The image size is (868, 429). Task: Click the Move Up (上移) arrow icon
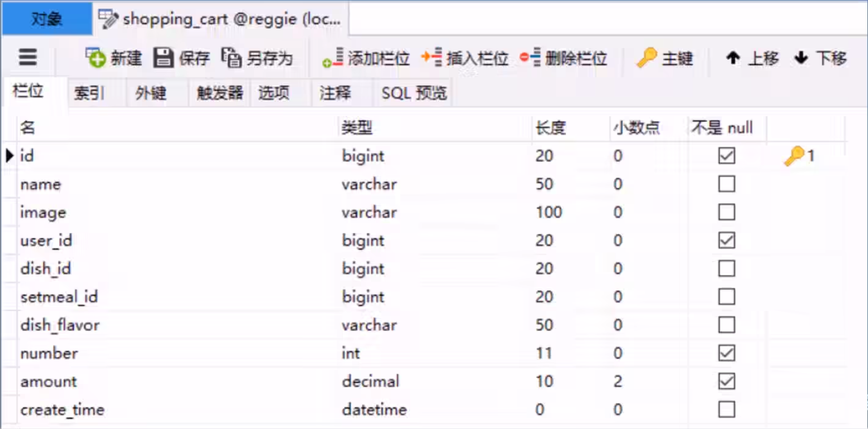click(x=733, y=58)
